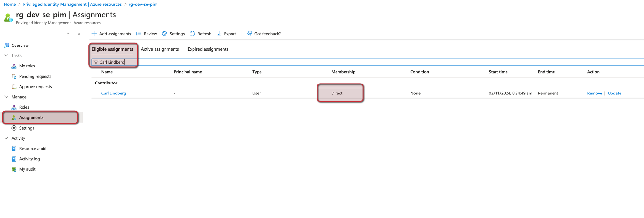Click the Resource audit icon
Viewport: 644px width, 218px height.
tap(14, 149)
